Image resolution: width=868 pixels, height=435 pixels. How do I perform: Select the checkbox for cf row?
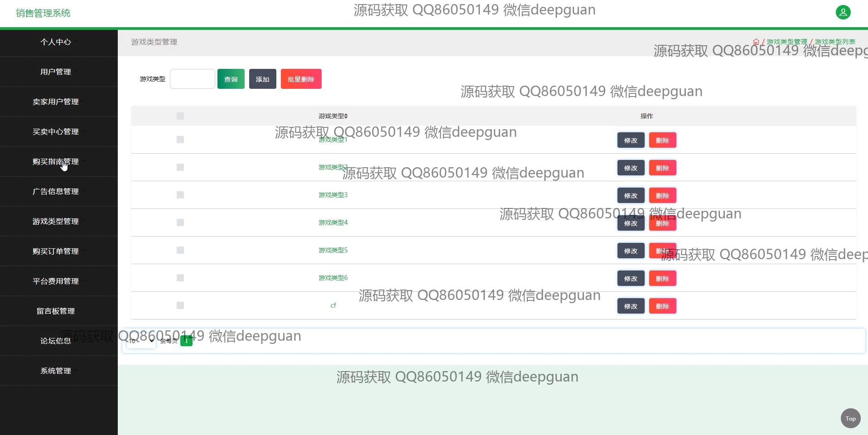click(x=180, y=305)
